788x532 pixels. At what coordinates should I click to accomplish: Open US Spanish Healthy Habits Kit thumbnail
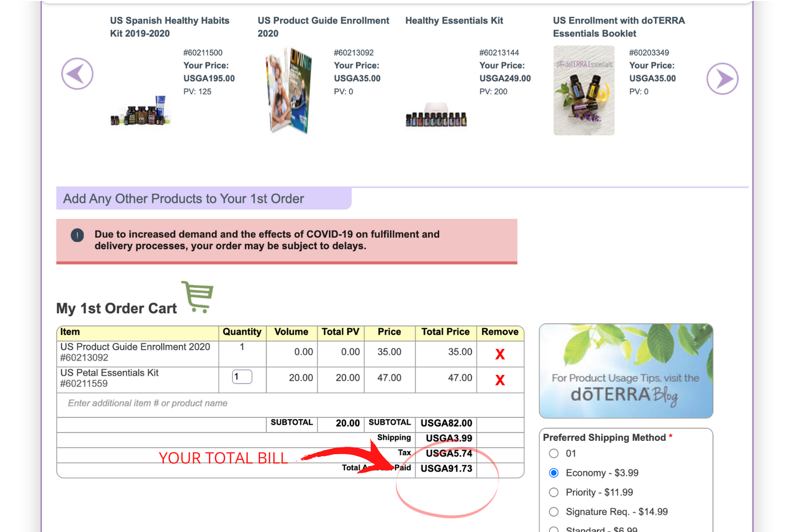tap(141, 111)
